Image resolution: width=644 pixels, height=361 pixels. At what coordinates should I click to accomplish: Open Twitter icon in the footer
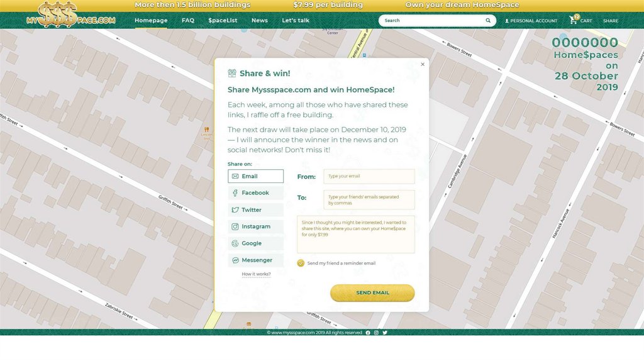(385, 333)
